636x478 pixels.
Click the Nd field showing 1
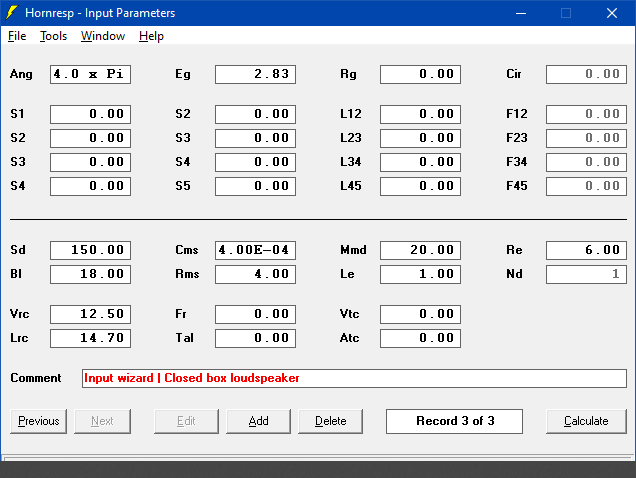click(586, 274)
